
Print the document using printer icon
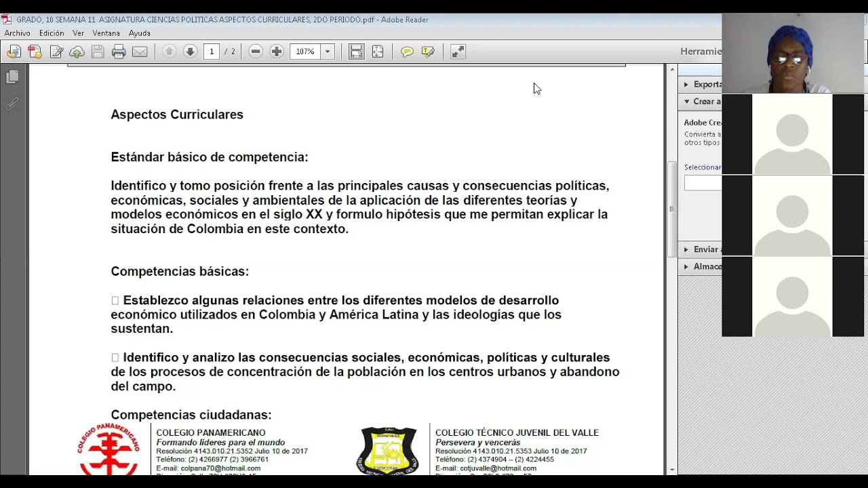point(119,52)
